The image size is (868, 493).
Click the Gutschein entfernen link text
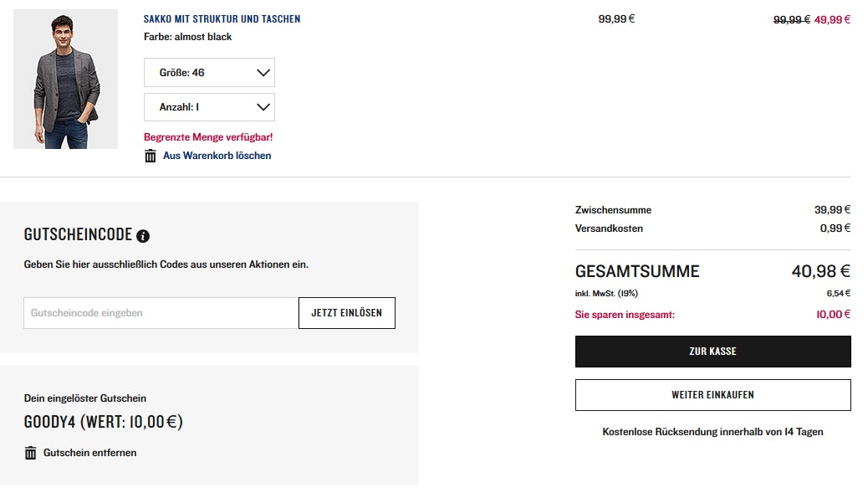pos(89,453)
